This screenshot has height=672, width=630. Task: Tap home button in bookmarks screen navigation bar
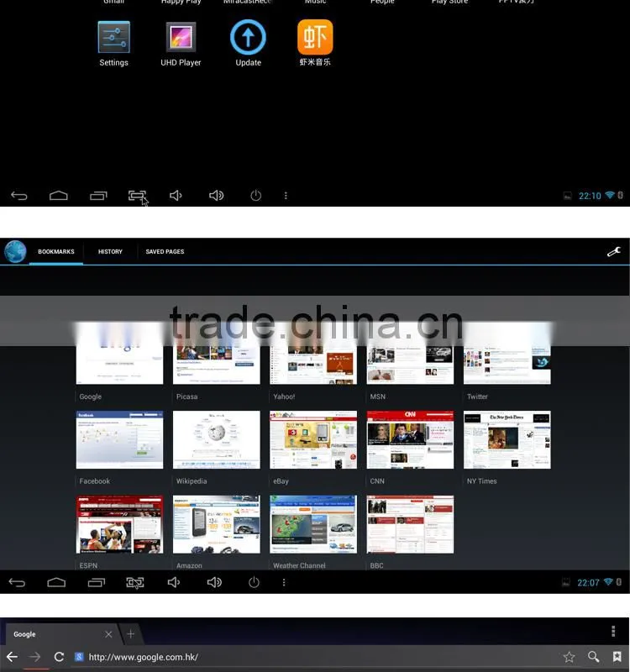coord(56,582)
